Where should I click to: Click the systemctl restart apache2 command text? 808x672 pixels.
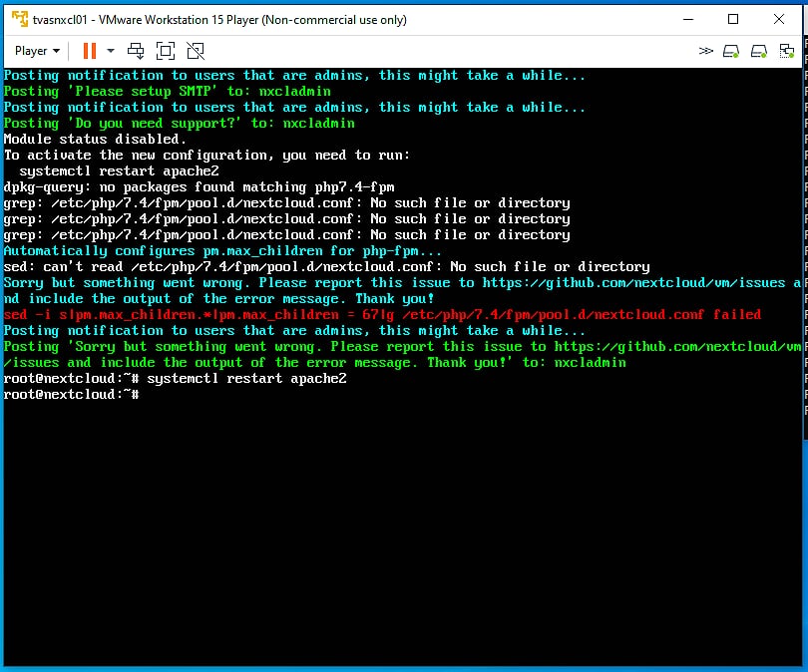pyautogui.click(x=249, y=378)
